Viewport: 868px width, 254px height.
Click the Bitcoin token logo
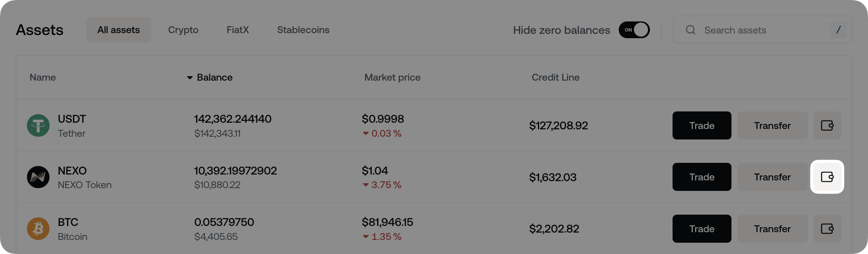(38, 229)
